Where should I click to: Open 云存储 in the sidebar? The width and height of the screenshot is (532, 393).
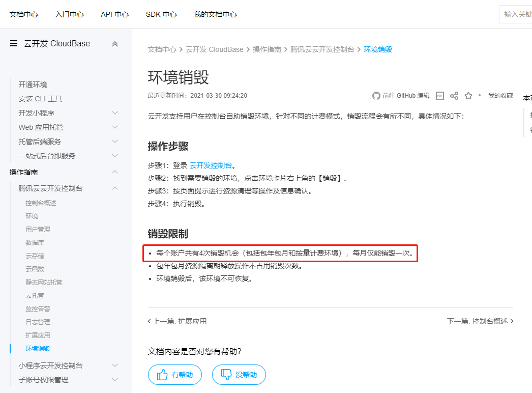35,256
